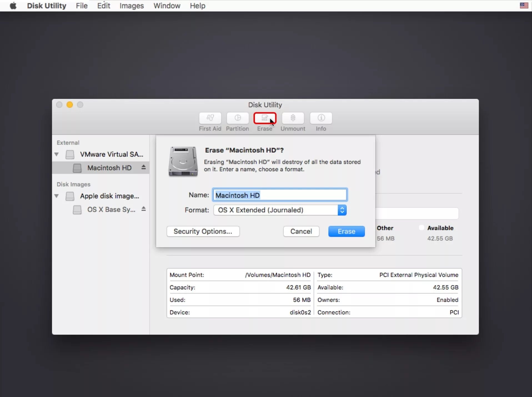
Task: Open the Apple menu
Action: coord(13,6)
